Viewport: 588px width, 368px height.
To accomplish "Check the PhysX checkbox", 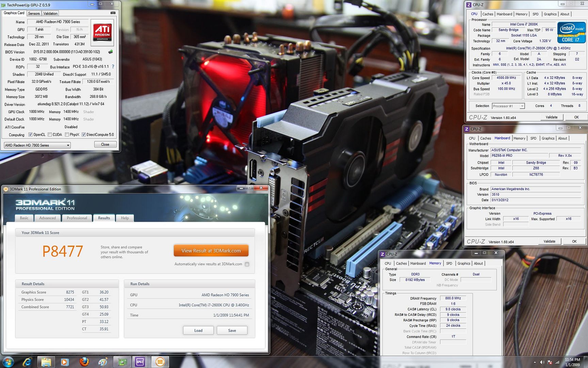I will 67,135.
